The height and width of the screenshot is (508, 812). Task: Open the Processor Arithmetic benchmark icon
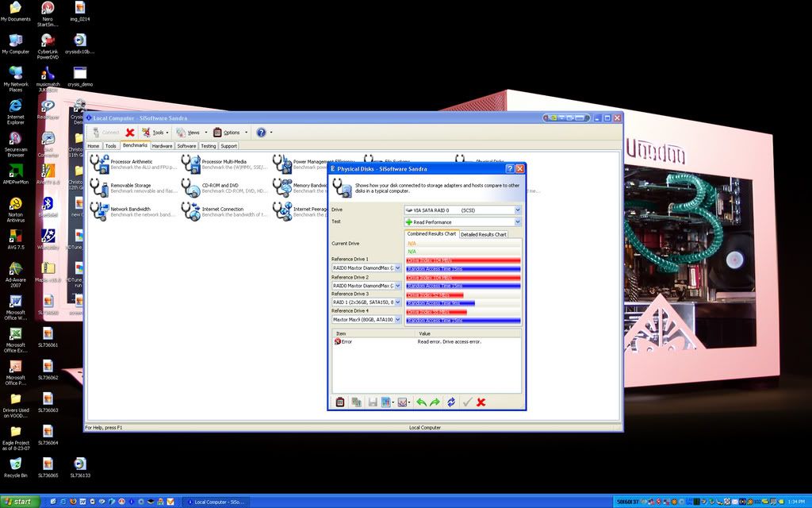click(x=99, y=164)
